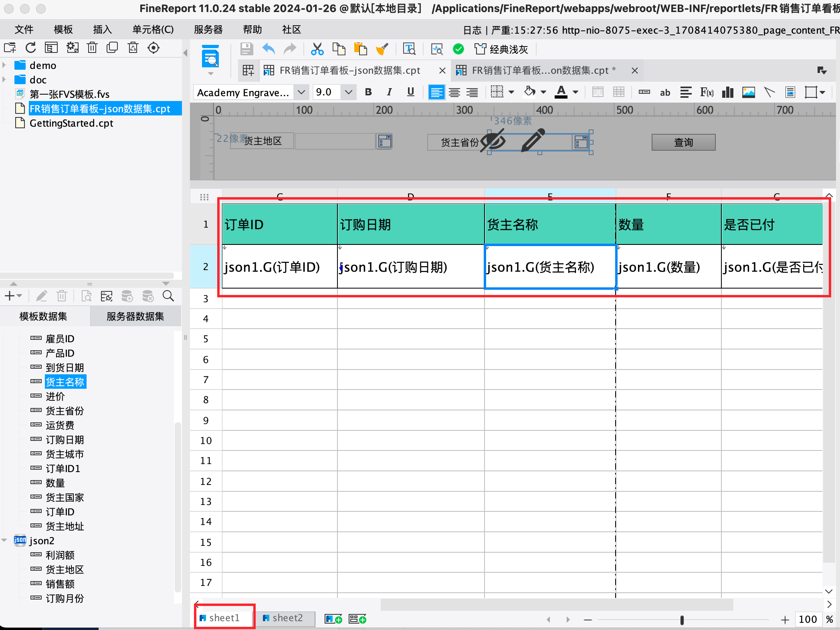Toggle underline text formatting
Image resolution: width=840 pixels, height=630 pixels.
(410, 92)
